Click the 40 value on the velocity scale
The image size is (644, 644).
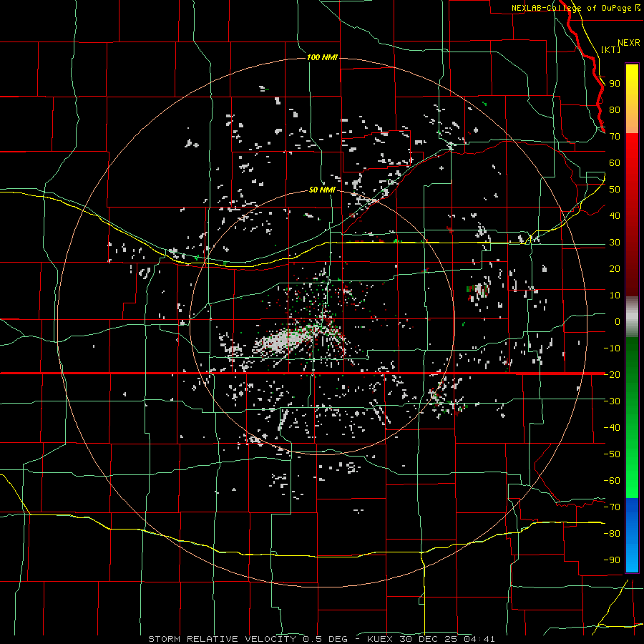click(615, 215)
